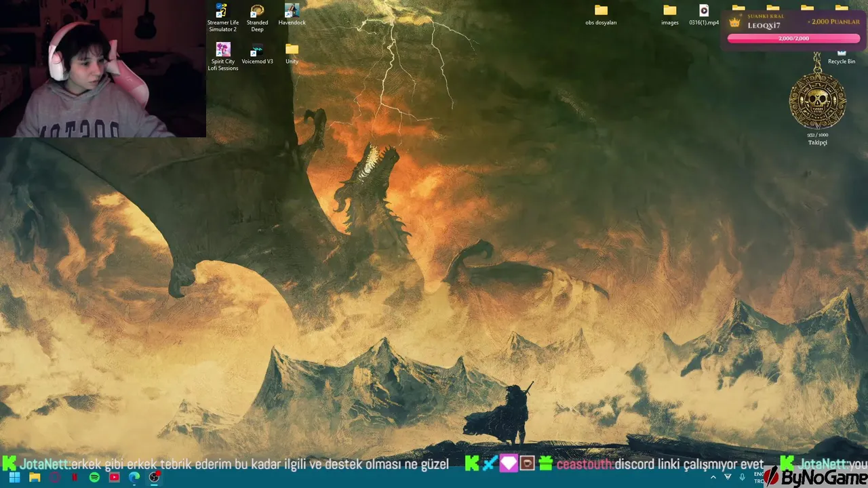The height and width of the screenshot is (488, 868).
Task: Switch to OBS Studio in the taskbar
Action: click(x=155, y=477)
